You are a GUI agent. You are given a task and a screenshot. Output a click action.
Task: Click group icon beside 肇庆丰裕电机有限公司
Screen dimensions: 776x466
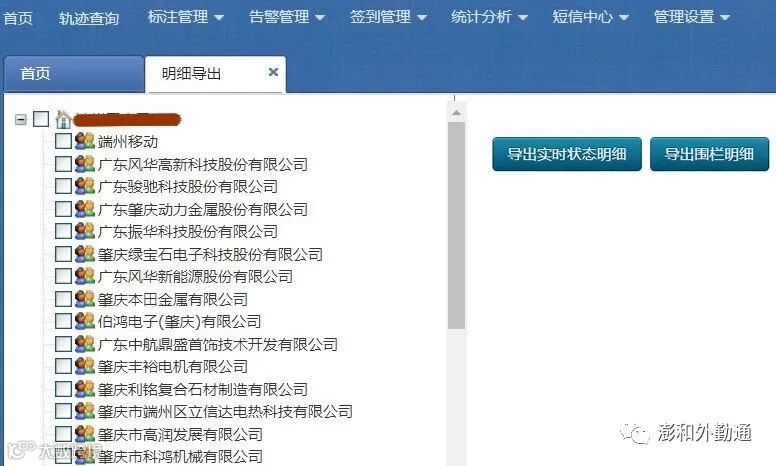(x=85, y=366)
